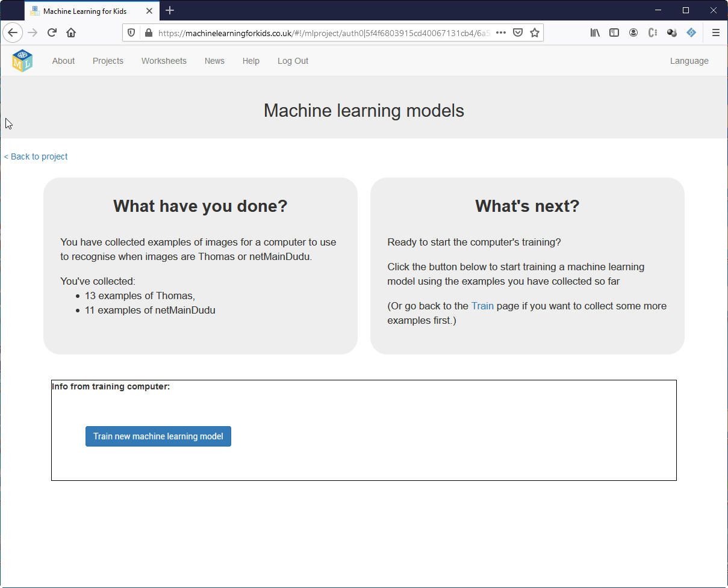Click '11 examples of netMainDudu' text
The width and height of the screenshot is (728, 588).
[x=150, y=310]
